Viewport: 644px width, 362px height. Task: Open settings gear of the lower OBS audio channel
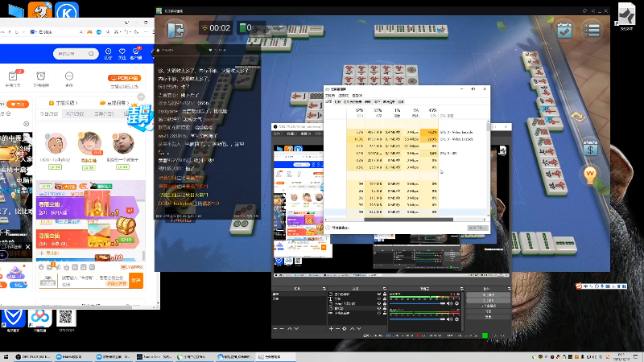(457, 319)
